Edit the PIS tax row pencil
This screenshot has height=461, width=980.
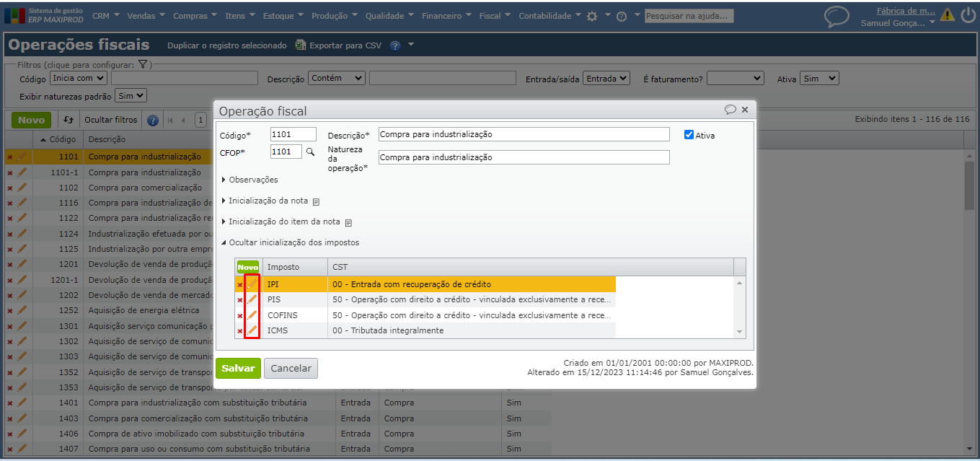(x=252, y=299)
